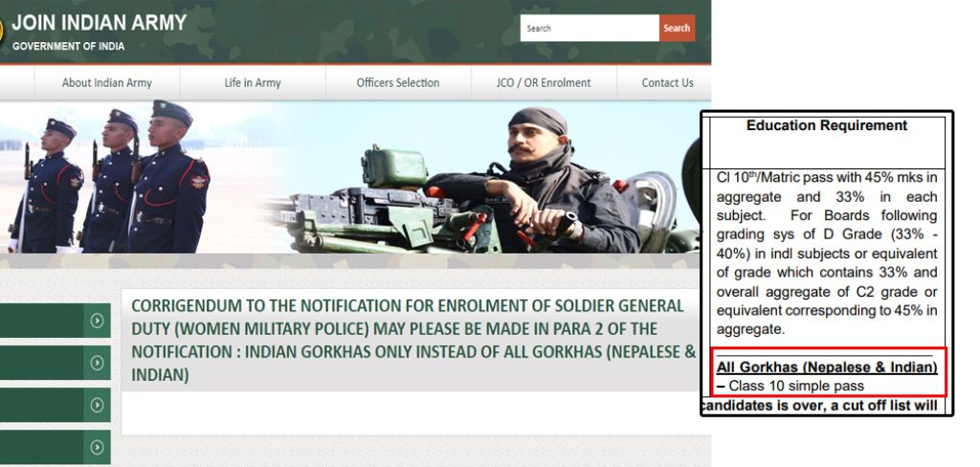Click the 'All Gorkhas (Nepalese & Indian)' underlined heading

pyautogui.click(x=827, y=367)
